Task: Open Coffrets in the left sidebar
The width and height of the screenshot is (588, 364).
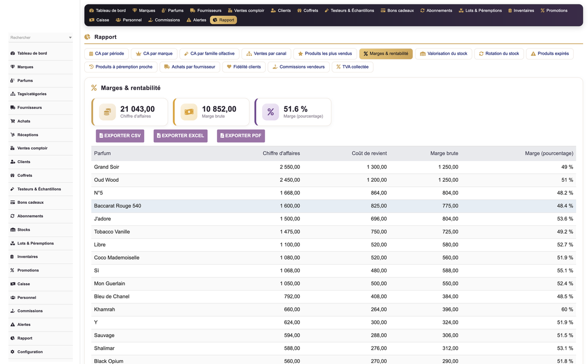Action: pyautogui.click(x=40, y=175)
